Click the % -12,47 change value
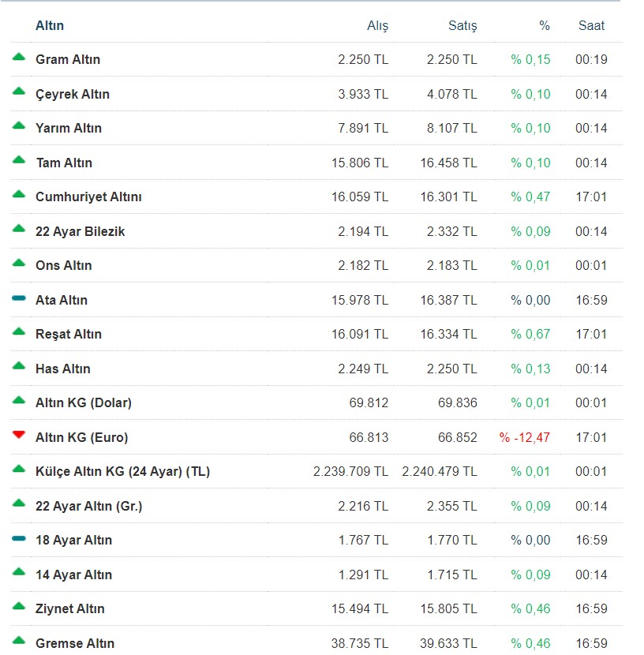 pyautogui.click(x=524, y=437)
